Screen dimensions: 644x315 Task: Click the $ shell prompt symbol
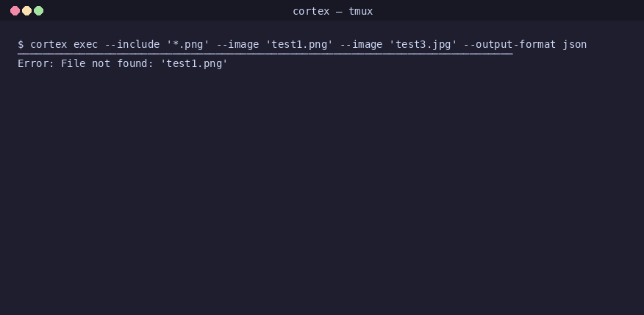point(21,44)
